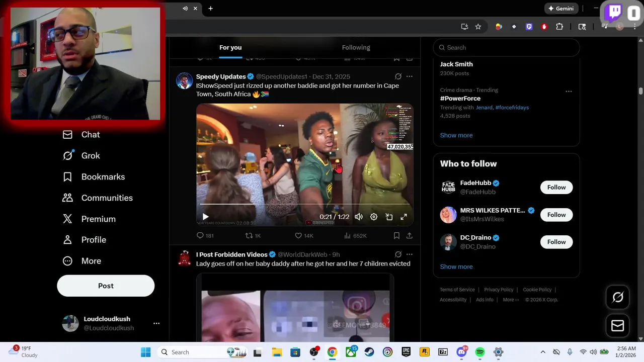
Task: Open I Post Forbidden Videos avatar
Action: click(x=185, y=258)
